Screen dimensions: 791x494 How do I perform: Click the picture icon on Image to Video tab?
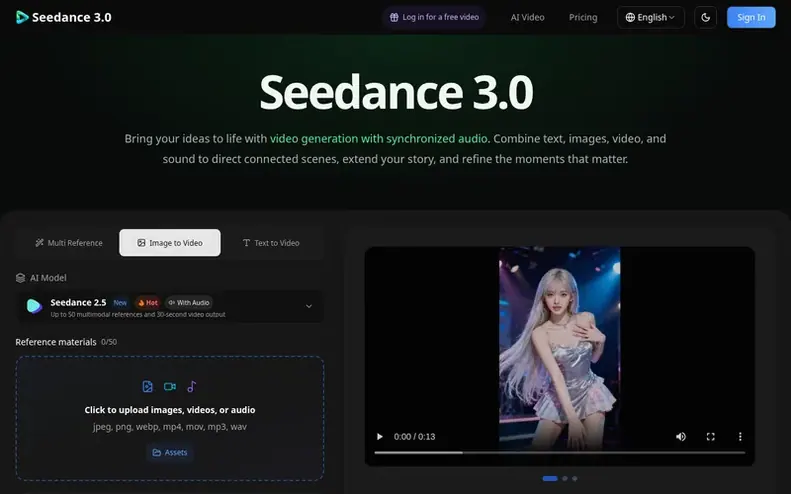(x=141, y=243)
